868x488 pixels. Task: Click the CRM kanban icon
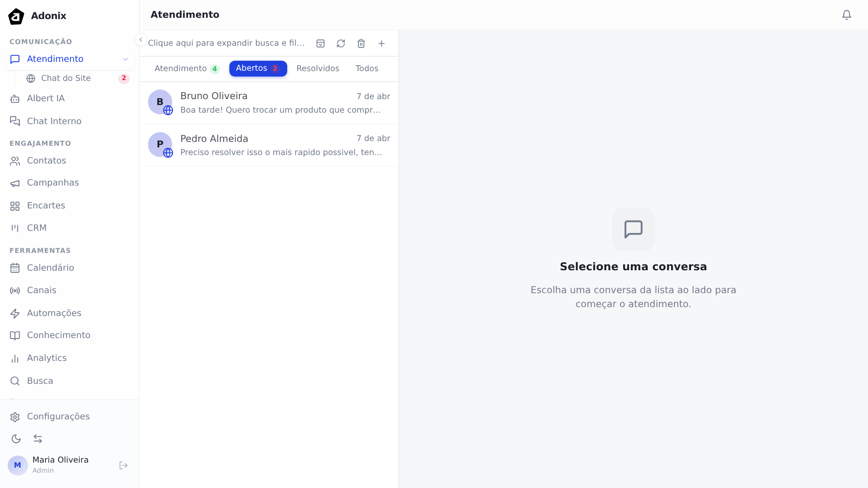pyautogui.click(x=15, y=228)
